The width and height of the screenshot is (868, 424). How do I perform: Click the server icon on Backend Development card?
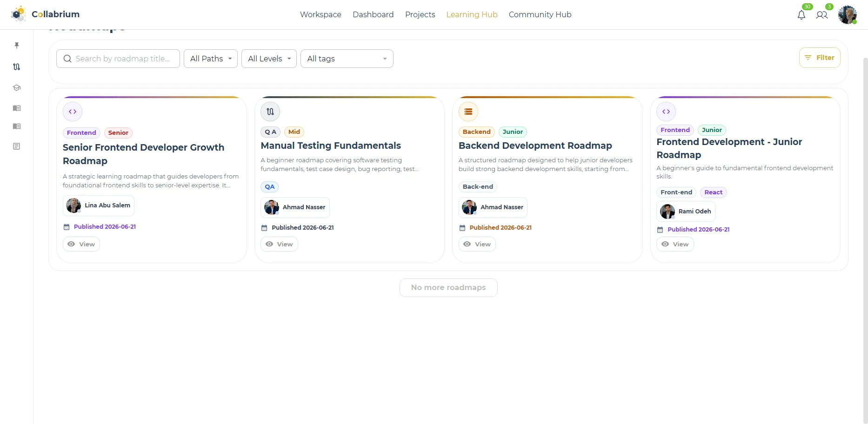click(x=468, y=112)
